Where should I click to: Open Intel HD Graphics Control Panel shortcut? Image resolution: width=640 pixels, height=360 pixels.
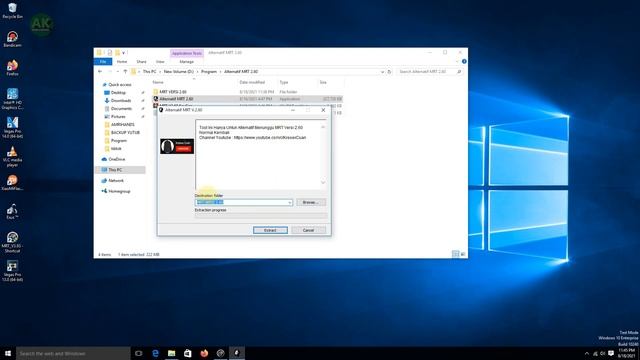[12, 99]
